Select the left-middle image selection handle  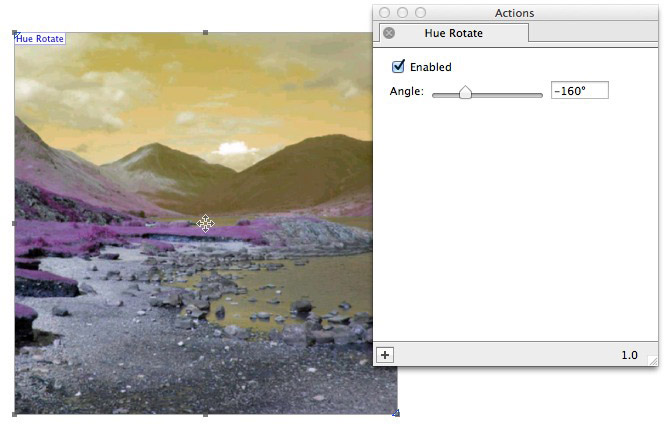[x=14, y=223]
